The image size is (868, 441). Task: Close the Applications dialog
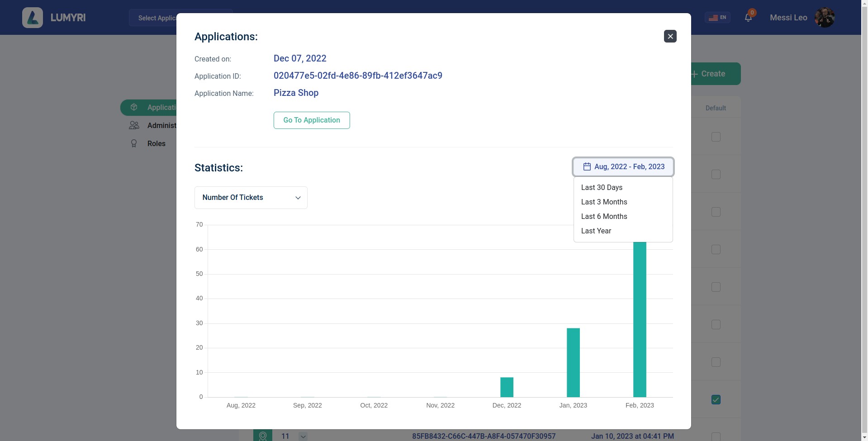670,36
